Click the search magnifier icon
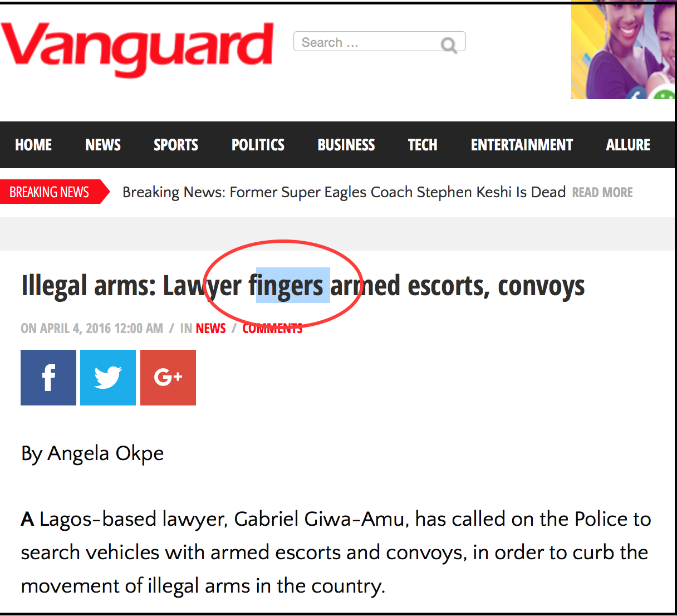 coord(449,45)
